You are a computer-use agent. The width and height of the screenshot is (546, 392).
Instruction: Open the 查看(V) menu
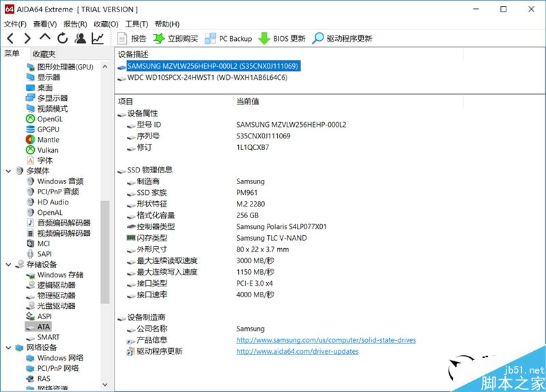click(45, 24)
